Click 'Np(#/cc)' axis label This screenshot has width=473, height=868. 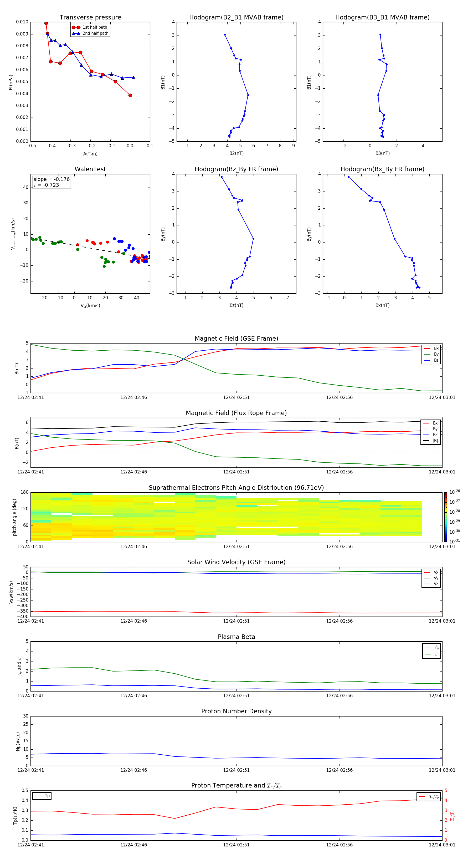pos(18,741)
